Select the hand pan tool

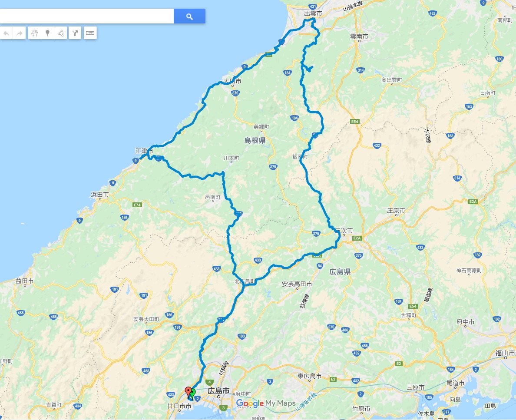[35, 33]
